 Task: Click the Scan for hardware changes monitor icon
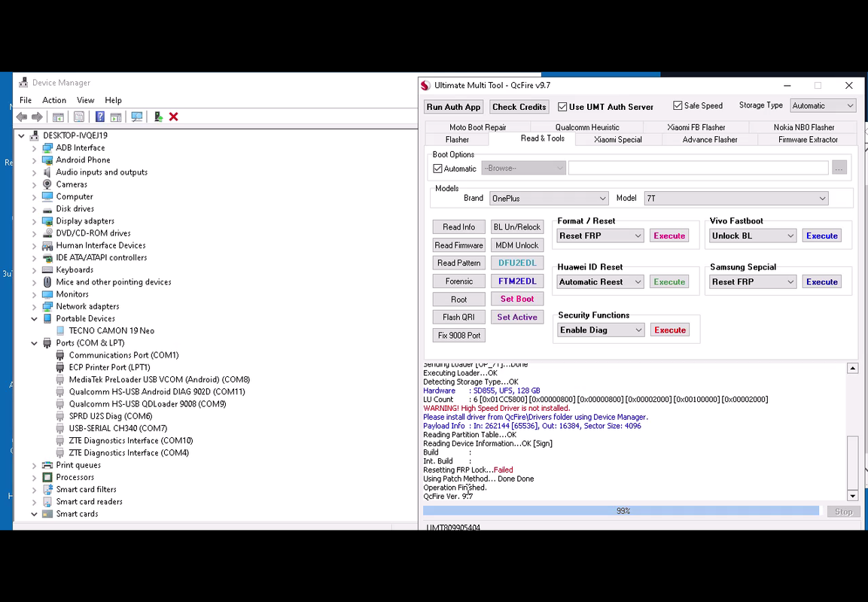[137, 117]
